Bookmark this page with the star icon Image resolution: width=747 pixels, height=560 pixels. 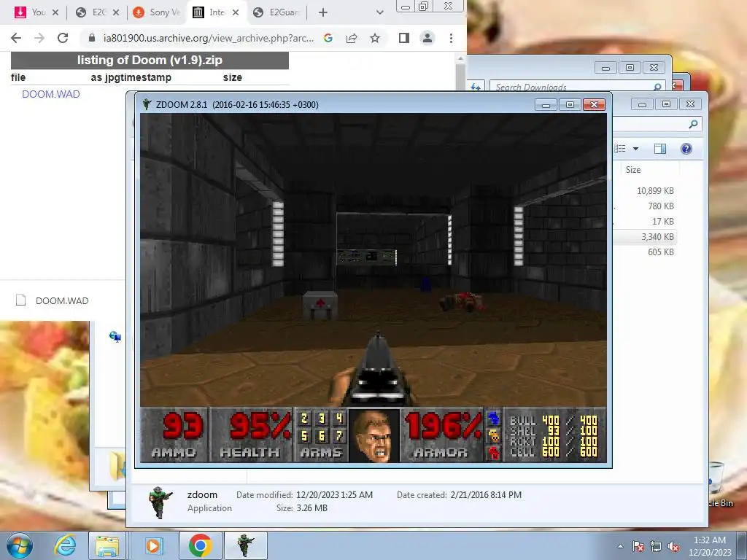click(375, 38)
